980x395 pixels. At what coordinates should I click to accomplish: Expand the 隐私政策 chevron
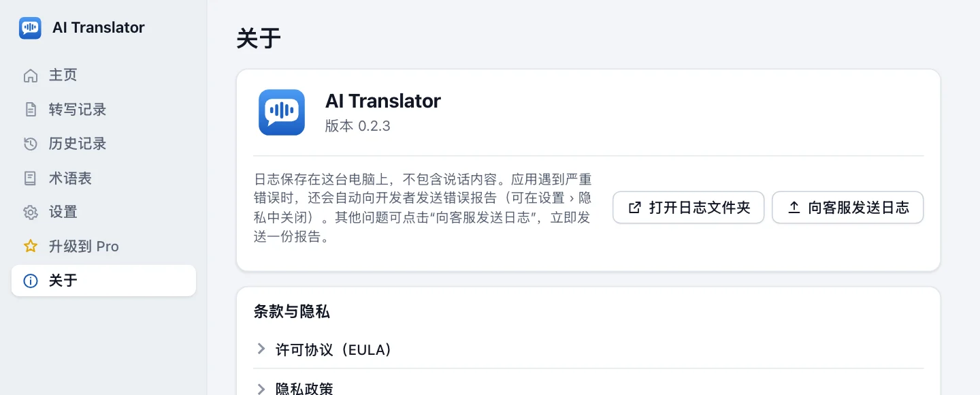(261, 389)
